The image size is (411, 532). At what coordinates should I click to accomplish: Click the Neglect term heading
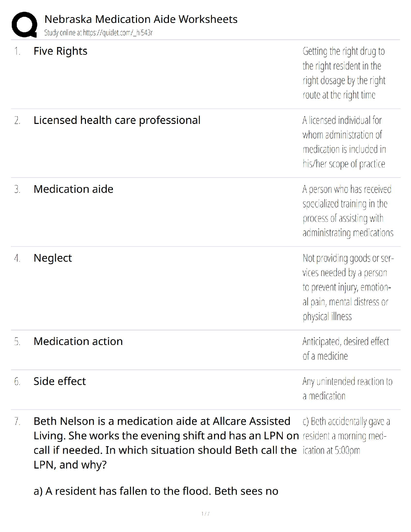53,258
